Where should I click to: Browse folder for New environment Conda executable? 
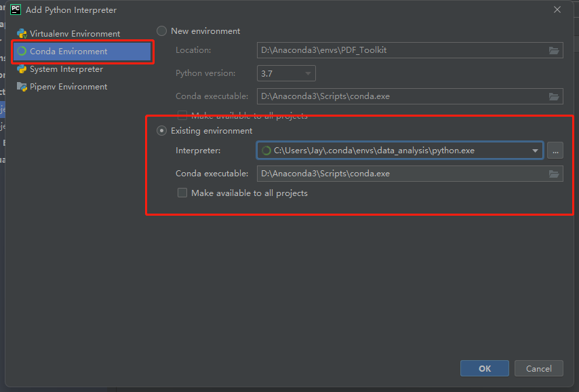[x=554, y=96]
